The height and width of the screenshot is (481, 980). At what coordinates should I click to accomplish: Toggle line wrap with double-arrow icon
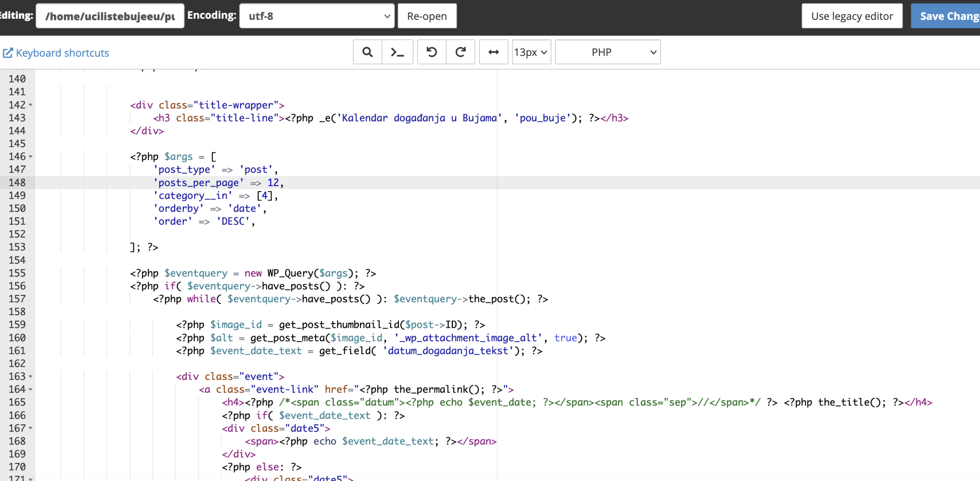pos(493,52)
